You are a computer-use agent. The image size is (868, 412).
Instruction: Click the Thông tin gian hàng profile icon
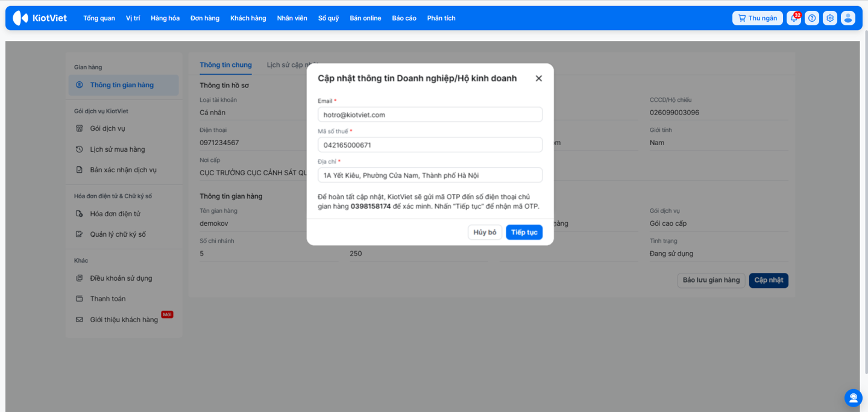point(79,85)
